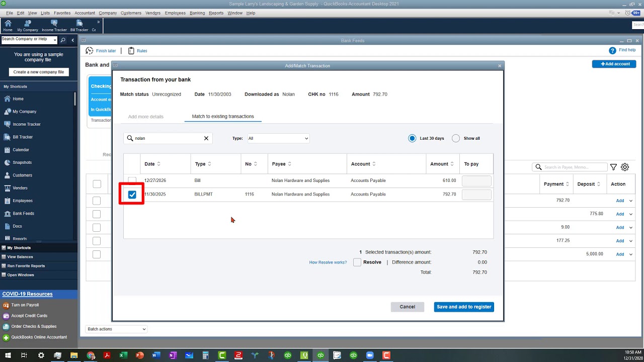Screen dimensions: 644x362
Task: Open the Vendors menu
Action: pyautogui.click(x=153, y=13)
